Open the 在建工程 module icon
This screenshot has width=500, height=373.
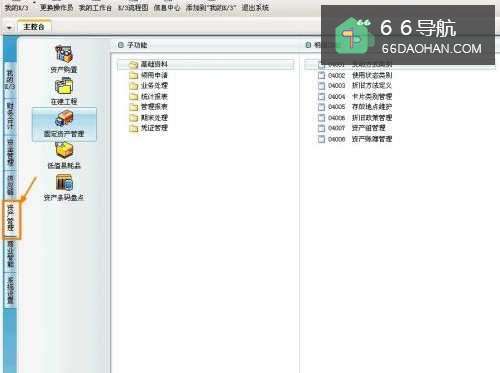point(64,91)
